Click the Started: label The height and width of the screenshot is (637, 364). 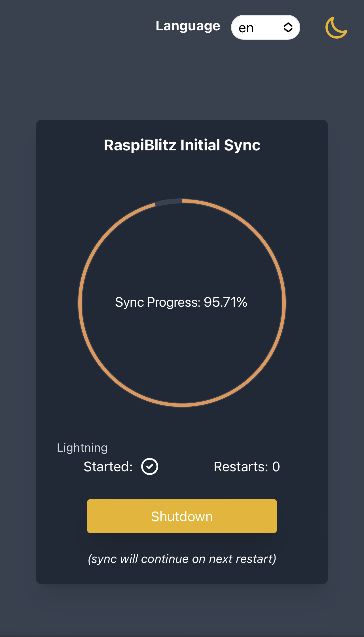(108, 467)
